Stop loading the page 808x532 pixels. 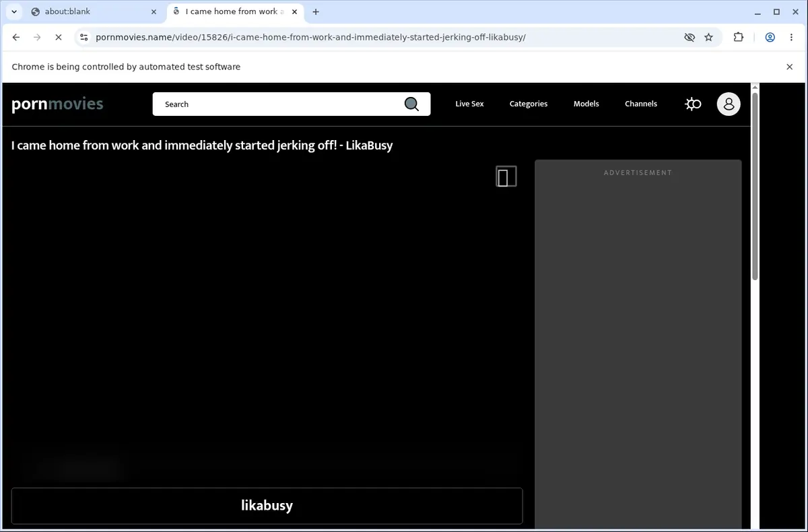pos(58,37)
